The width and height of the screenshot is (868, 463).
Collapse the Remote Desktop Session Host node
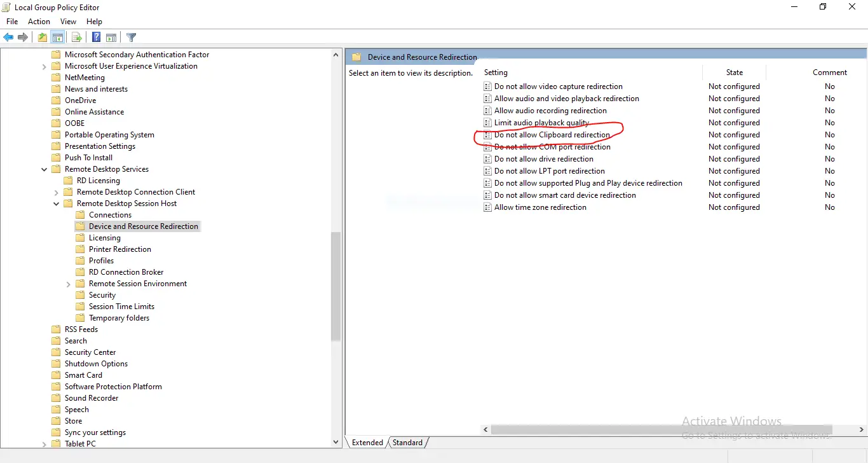56,204
